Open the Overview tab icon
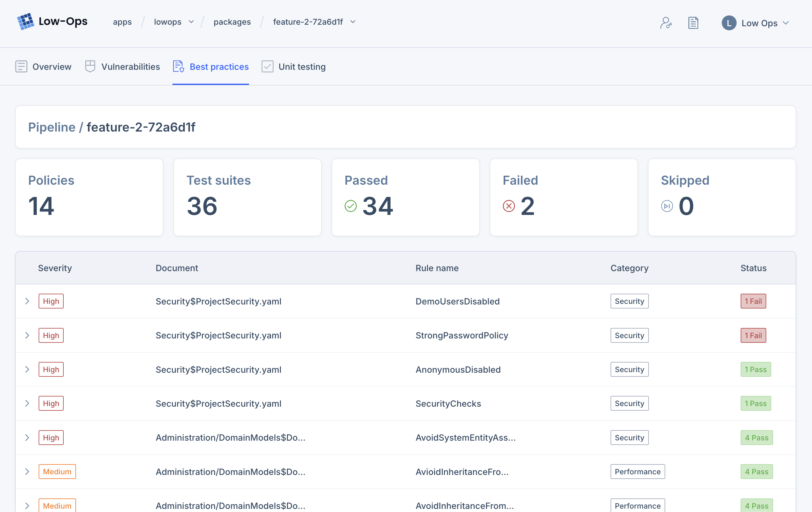Screen dimensions: 812x512 pyautogui.click(x=21, y=66)
